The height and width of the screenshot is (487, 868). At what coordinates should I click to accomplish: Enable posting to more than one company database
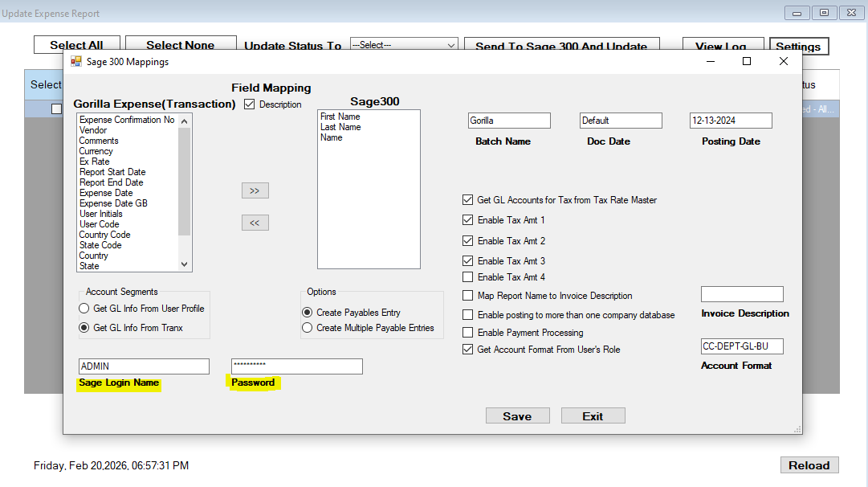click(468, 315)
